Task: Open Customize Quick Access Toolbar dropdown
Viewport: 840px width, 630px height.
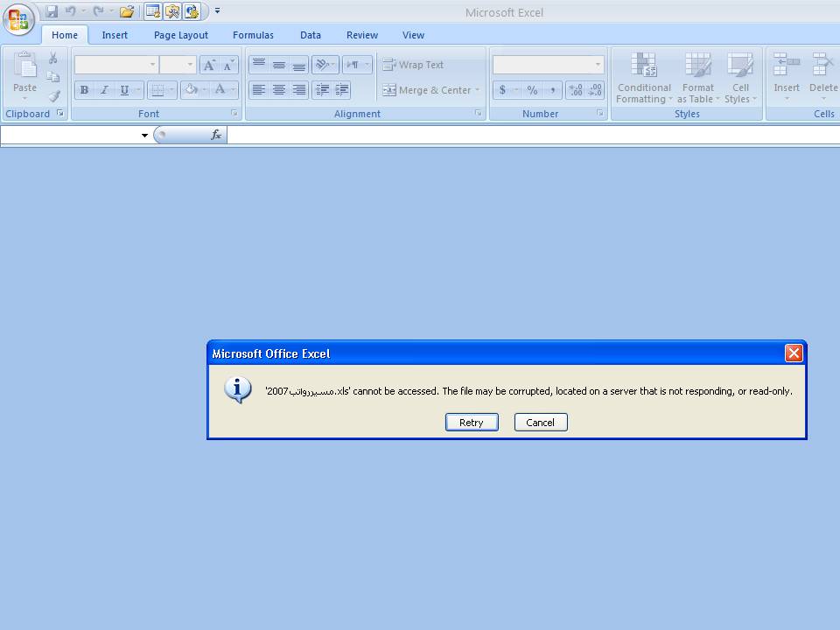Action: (x=218, y=10)
